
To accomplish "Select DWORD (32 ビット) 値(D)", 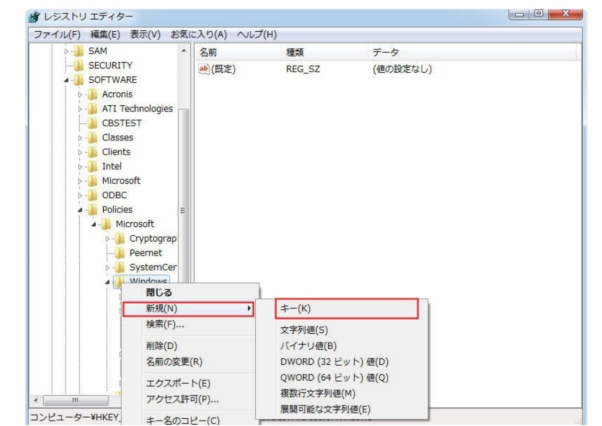I will [342, 362].
